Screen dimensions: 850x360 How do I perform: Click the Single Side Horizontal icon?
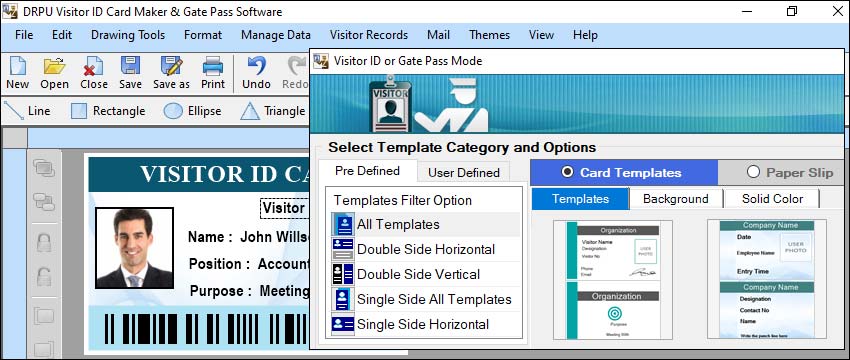tap(343, 324)
